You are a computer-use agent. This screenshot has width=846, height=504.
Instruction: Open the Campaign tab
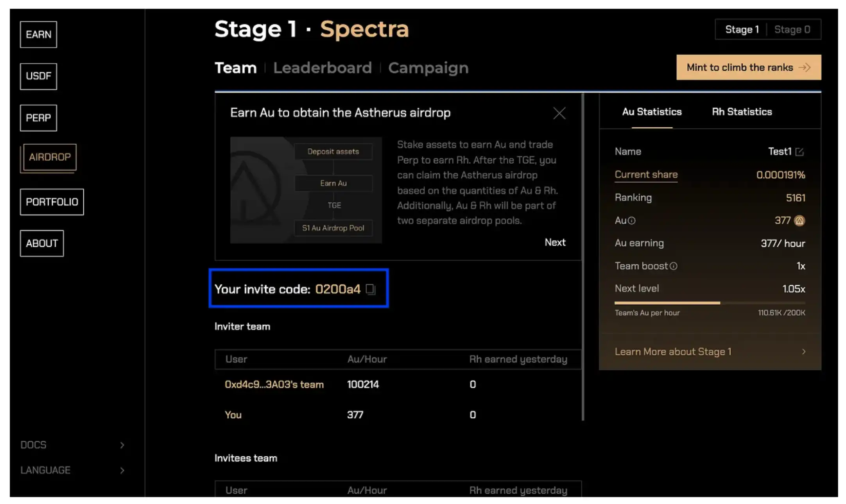(428, 68)
